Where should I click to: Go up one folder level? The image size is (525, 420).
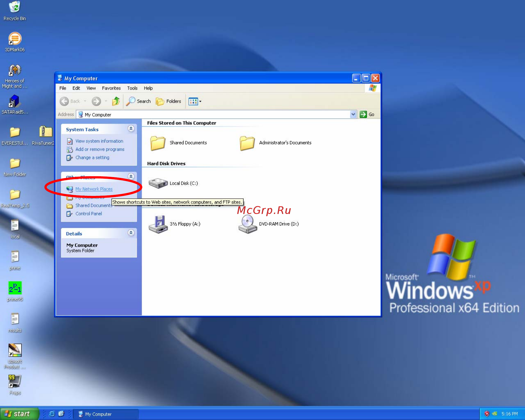point(116,101)
